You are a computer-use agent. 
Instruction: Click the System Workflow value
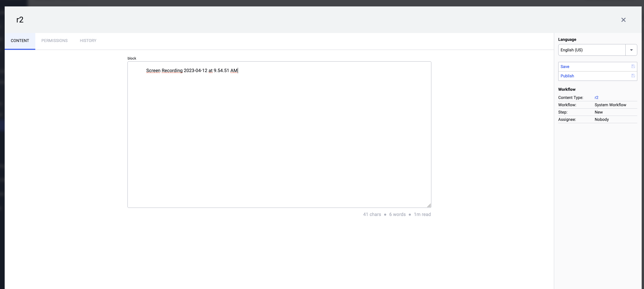tap(610, 105)
